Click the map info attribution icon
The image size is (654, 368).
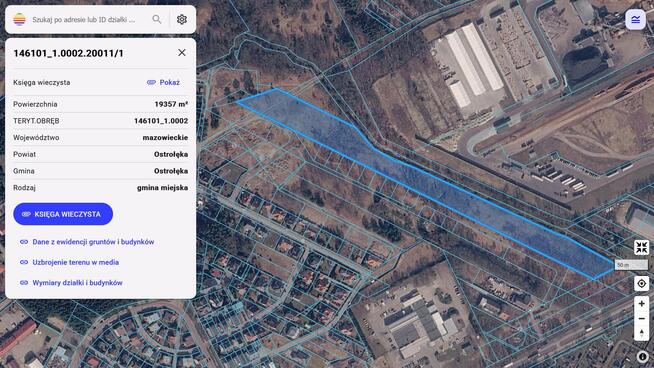point(643,357)
